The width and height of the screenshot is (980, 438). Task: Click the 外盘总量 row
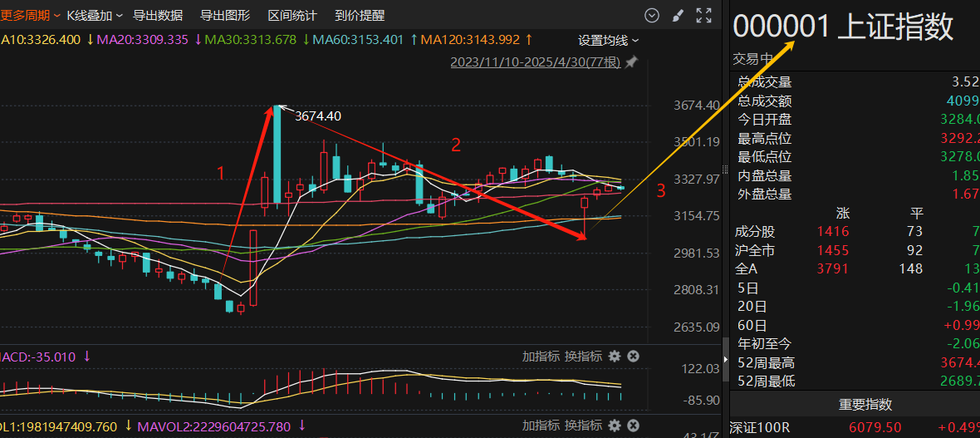coord(855,194)
